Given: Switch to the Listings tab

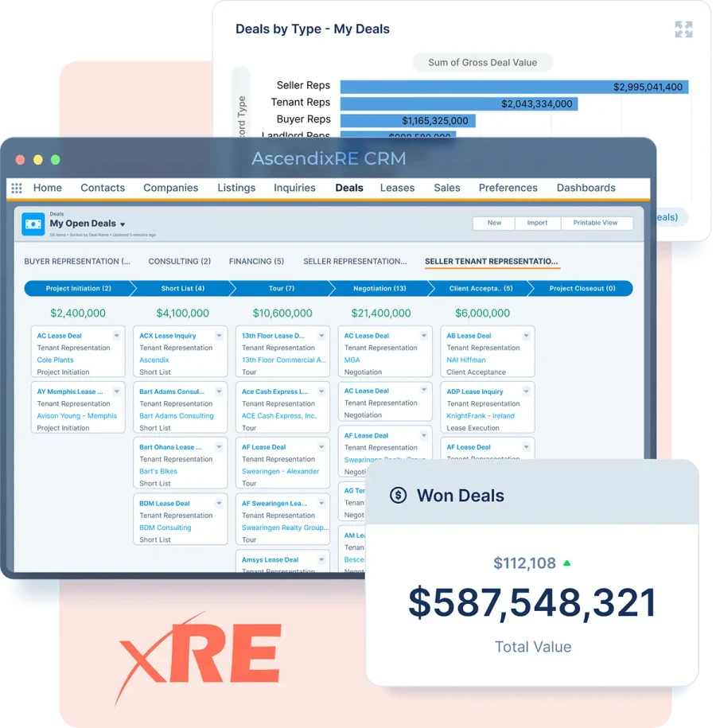Looking at the screenshot, I should coord(236,188).
